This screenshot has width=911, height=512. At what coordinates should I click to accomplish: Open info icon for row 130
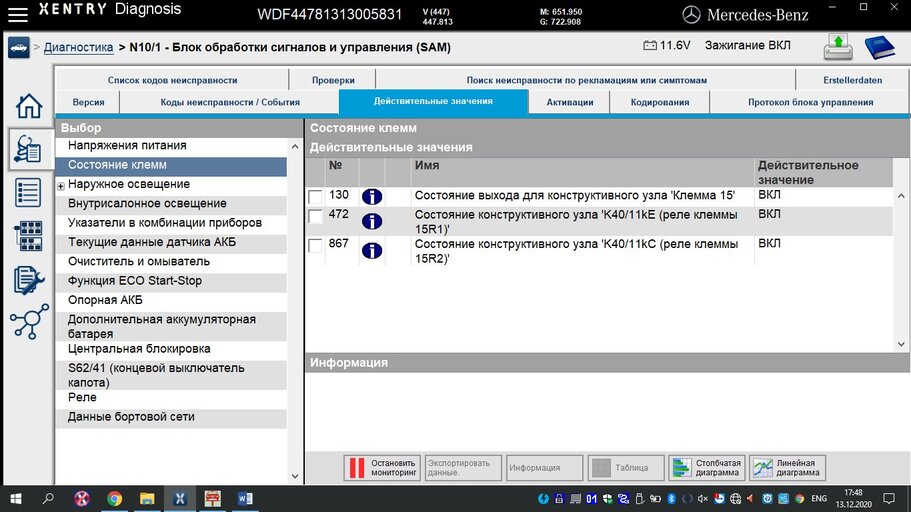point(372,196)
